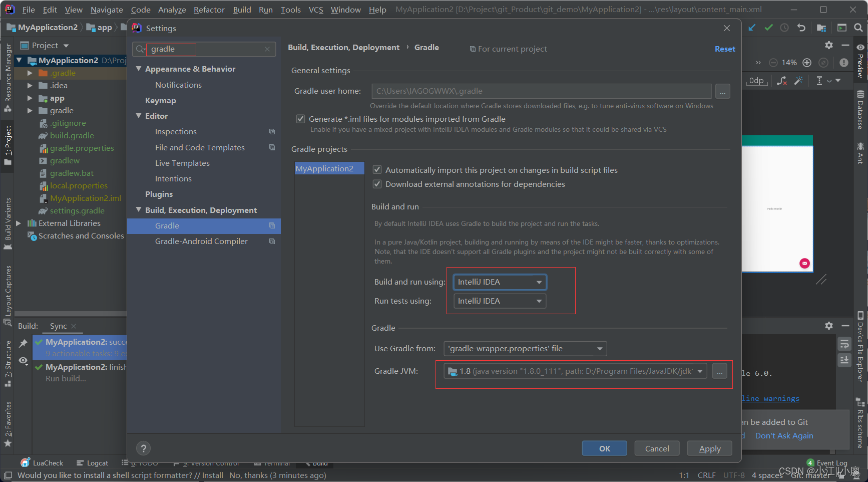Click Don't Ask Again link
The height and width of the screenshot is (482, 868).
(x=784, y=436)
